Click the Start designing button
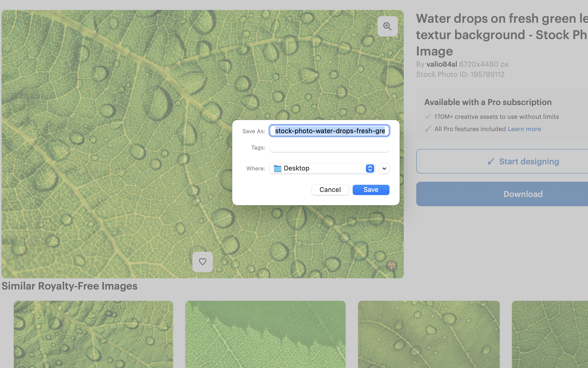This screenshot has width=588, height=368. 502,161
